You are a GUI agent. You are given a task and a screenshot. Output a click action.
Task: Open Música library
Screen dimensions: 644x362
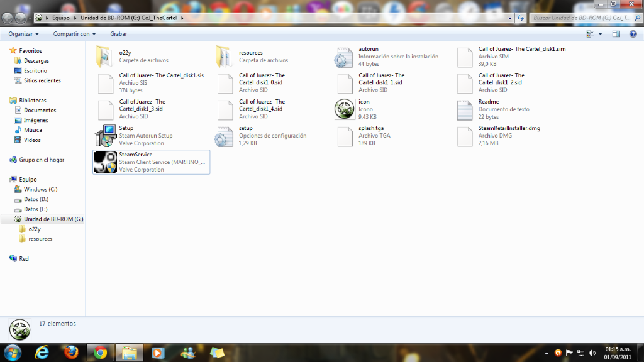33,130
